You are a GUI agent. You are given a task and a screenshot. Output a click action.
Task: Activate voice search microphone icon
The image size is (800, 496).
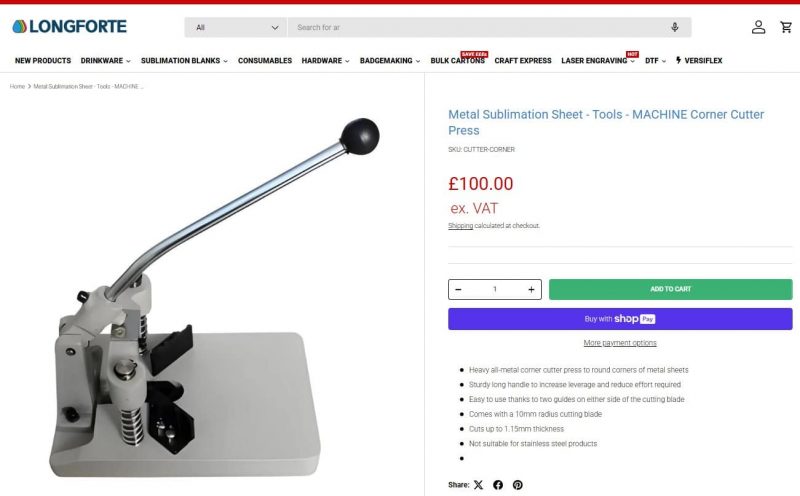(674, 27)
